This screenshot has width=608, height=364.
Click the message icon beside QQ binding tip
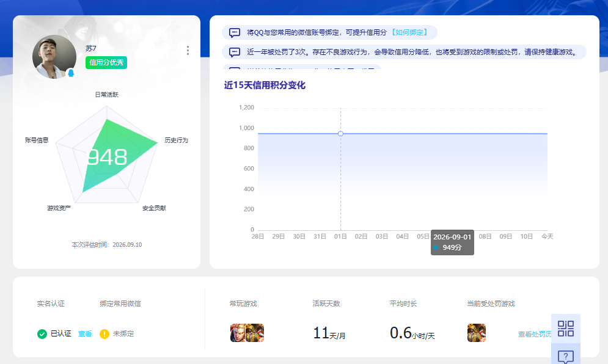point(235,32)
